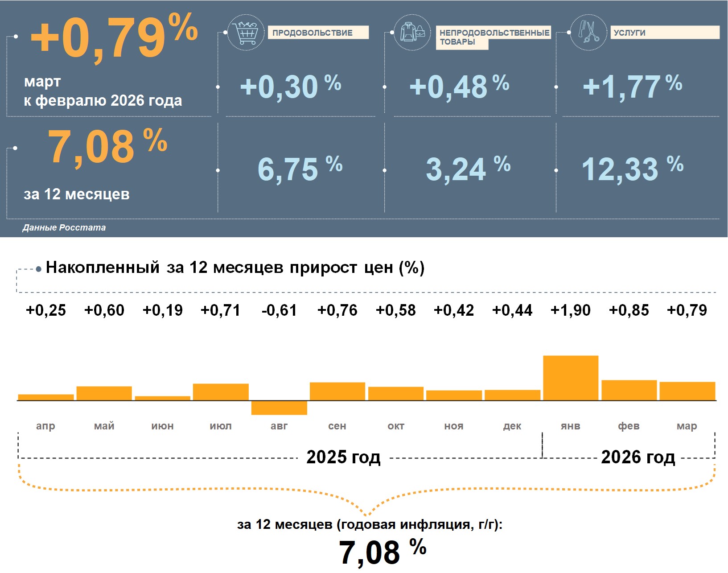This screenshot has height=573, width=728.
Task: Click the +1,90 value above January
Action: (x=570, y=310)
